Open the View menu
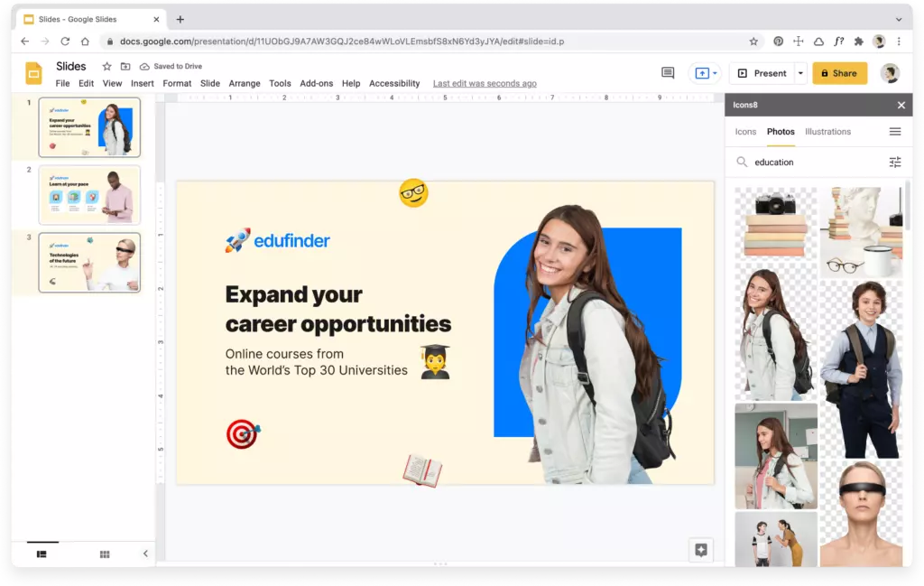The image size is (924, 586). click(112, 84)
